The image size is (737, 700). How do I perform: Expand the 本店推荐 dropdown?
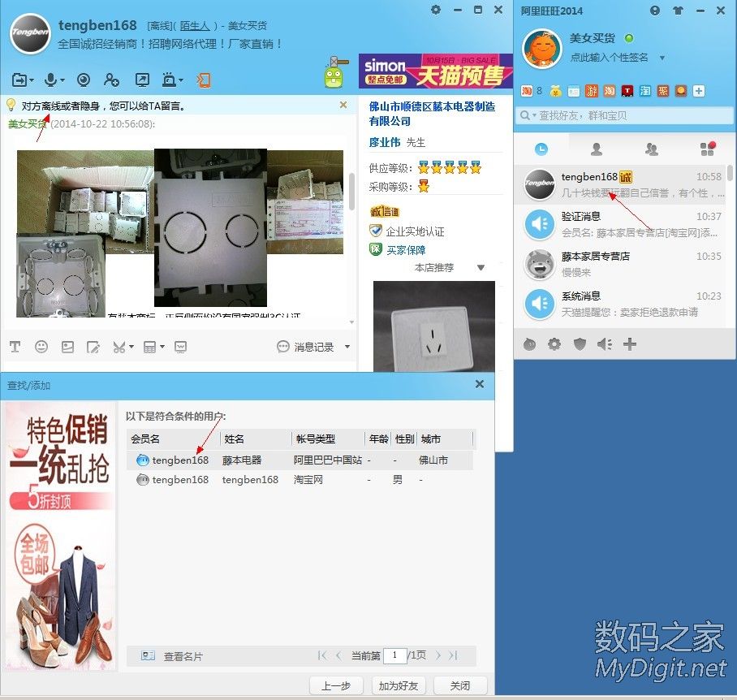coord(481,267)
